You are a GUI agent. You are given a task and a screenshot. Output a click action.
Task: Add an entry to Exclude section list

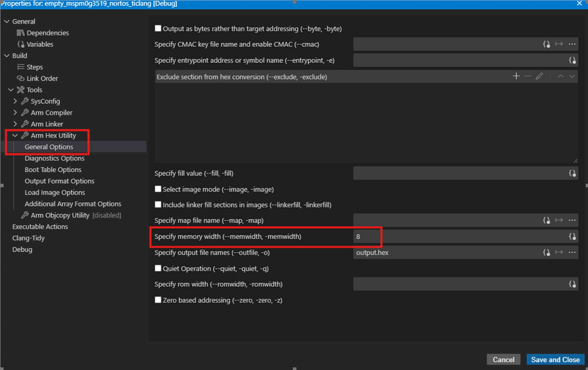[x=516, y=76]
